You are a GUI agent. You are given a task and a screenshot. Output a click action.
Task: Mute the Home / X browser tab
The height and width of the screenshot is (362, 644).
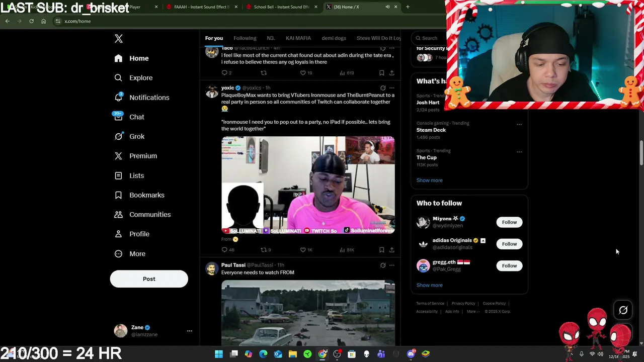pos(387,7)
